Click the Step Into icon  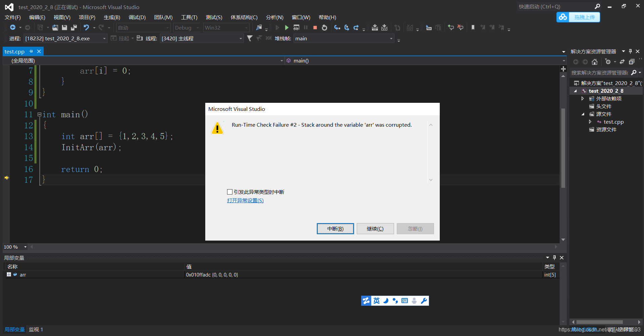(x=337, y=28)
